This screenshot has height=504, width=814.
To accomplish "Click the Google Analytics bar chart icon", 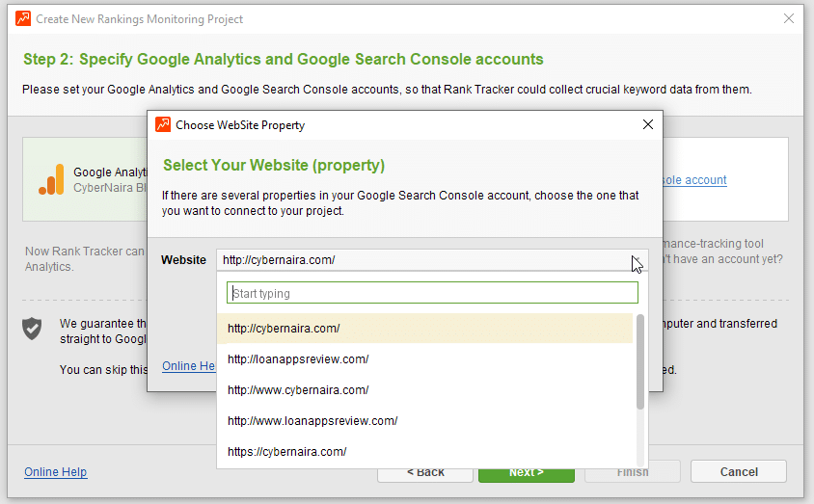I will (50, 179).
